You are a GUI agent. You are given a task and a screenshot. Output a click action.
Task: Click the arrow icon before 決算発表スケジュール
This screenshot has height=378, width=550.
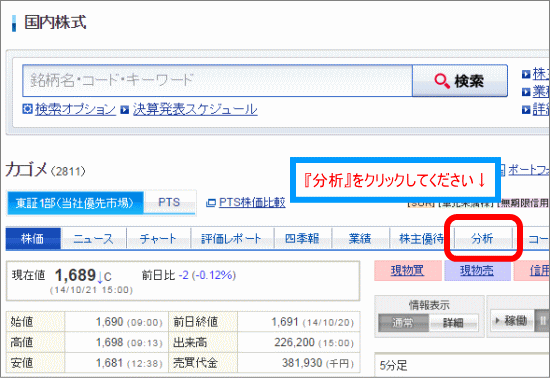coord(125,110)
